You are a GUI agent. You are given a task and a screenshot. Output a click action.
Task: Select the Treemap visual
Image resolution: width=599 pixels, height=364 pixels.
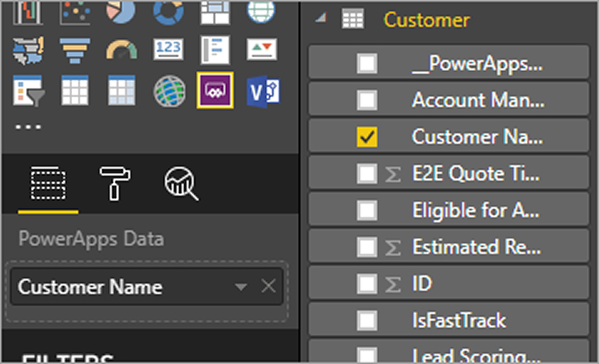tap(215, 13)
